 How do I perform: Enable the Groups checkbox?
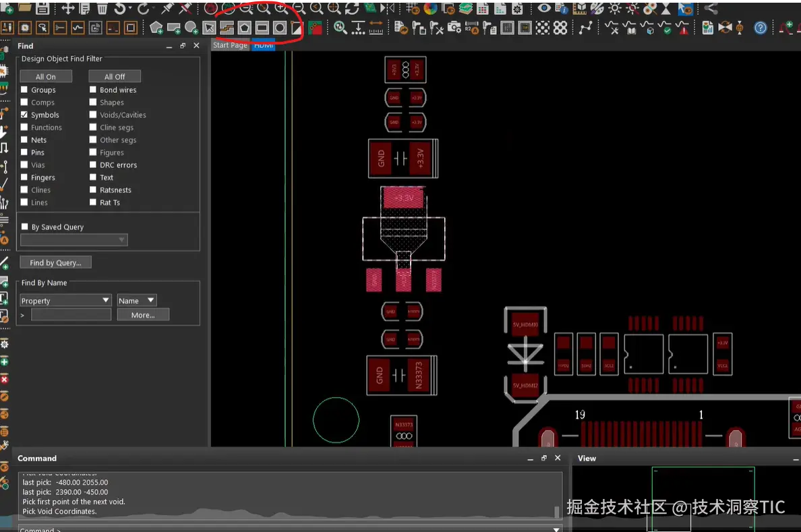tap(24, 90)
